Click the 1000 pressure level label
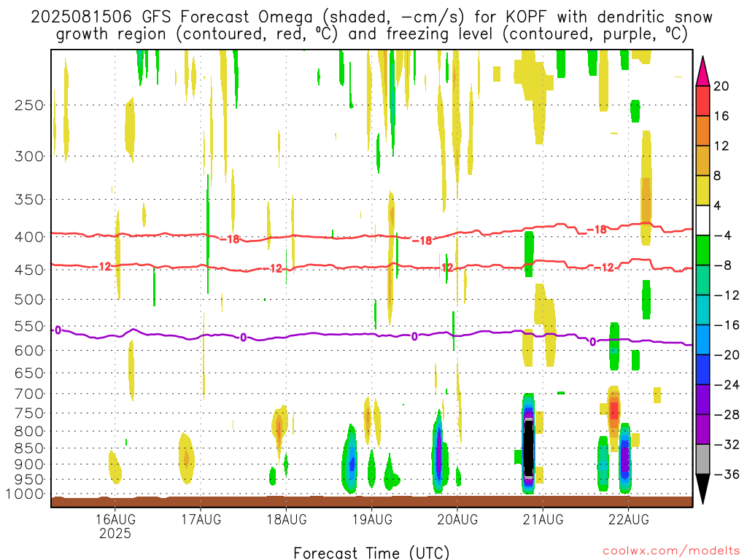 point(25,494)
